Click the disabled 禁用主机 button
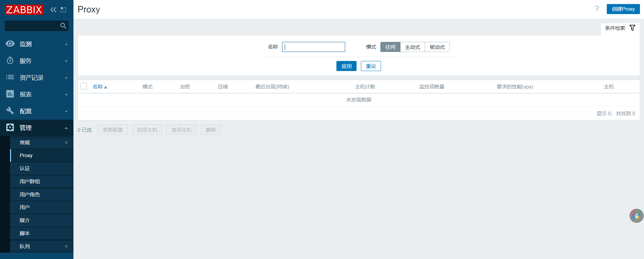Screen dimensions: 644x259 pos(181,130)
